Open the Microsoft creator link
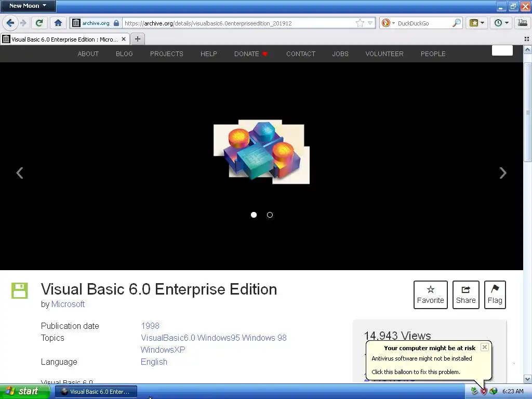532x399 pixels. (68, 304)
